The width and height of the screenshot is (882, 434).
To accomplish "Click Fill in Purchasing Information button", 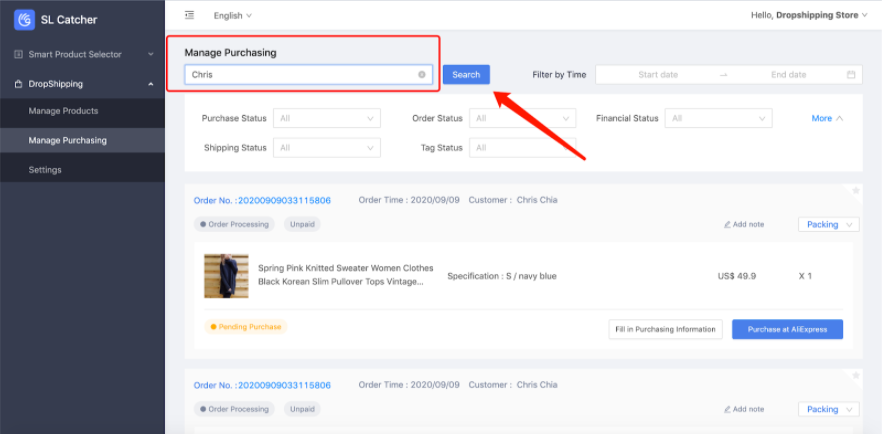I will point(665,329).
